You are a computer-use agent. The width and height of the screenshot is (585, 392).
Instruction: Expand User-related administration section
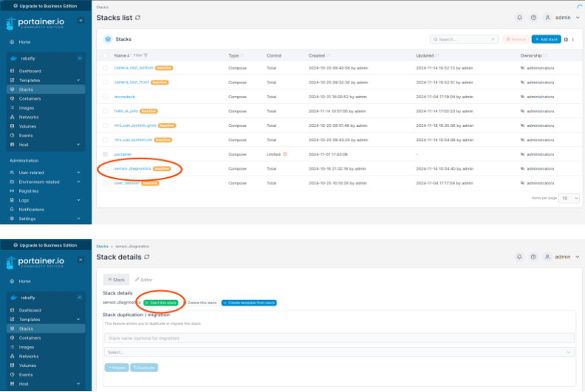(x=78, y=173)
